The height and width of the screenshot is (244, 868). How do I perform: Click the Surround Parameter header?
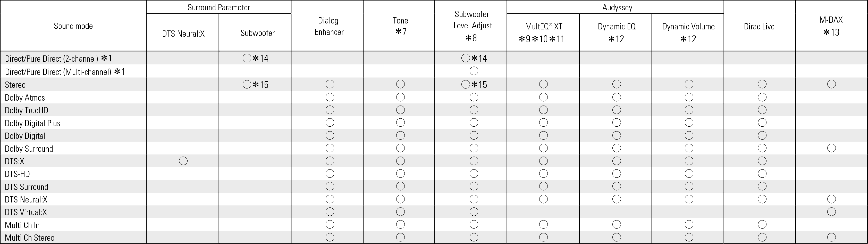tap(219, 7)
